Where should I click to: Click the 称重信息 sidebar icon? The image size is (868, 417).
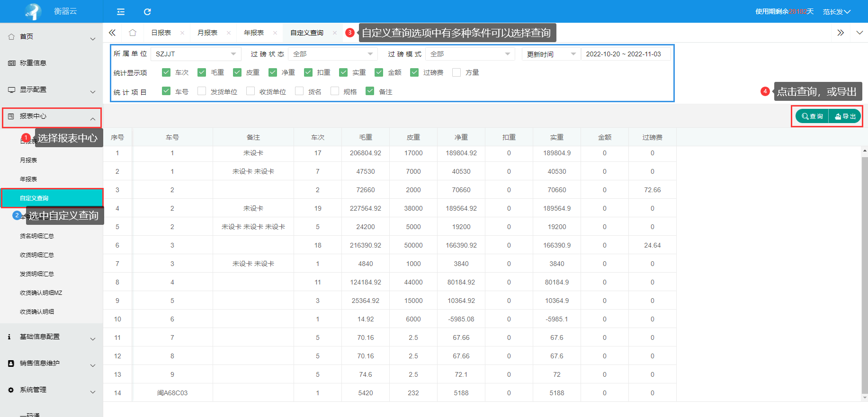(x=11, y=63)
